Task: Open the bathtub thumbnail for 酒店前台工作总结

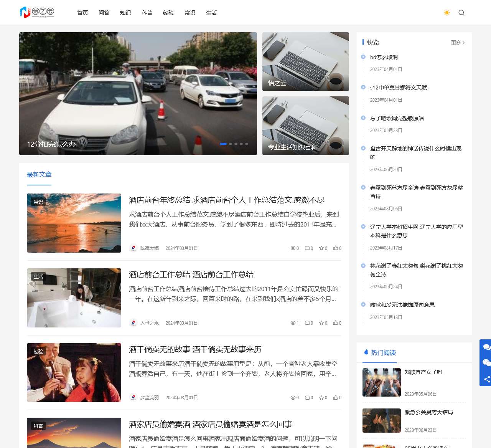Action: coord(74,298)
